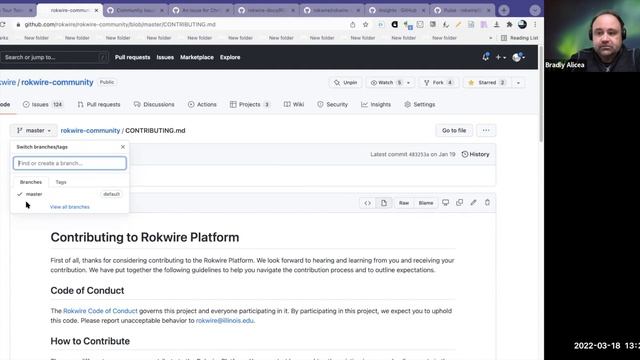Click the Blame button
The width and height of the screenshot is (640, 360).
click(x=426, y=203)
